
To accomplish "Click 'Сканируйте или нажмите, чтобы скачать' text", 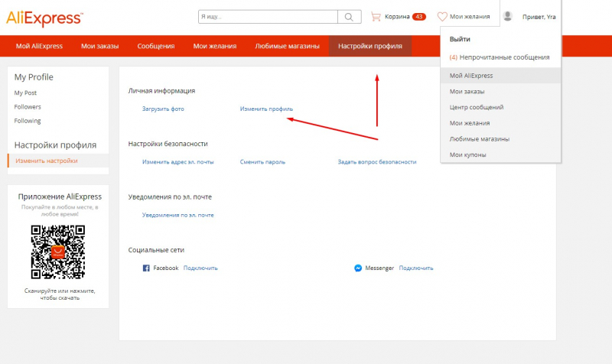I will pos(60,294).
